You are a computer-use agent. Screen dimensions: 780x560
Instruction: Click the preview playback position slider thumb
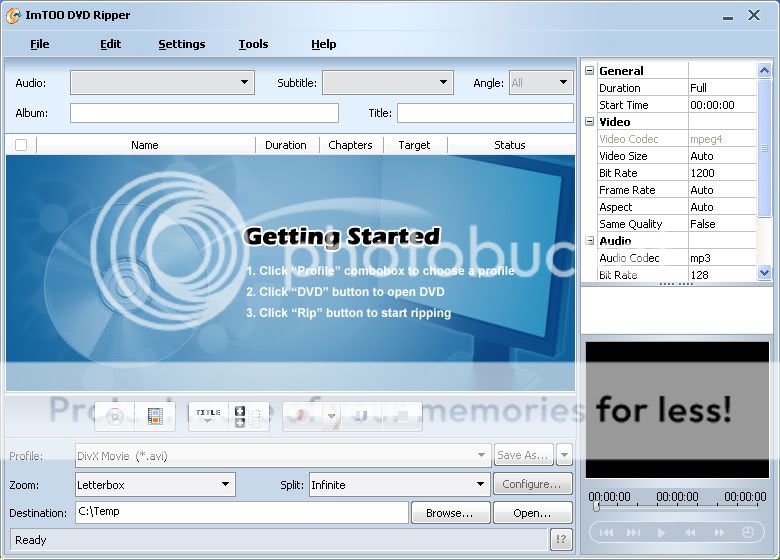596,507
